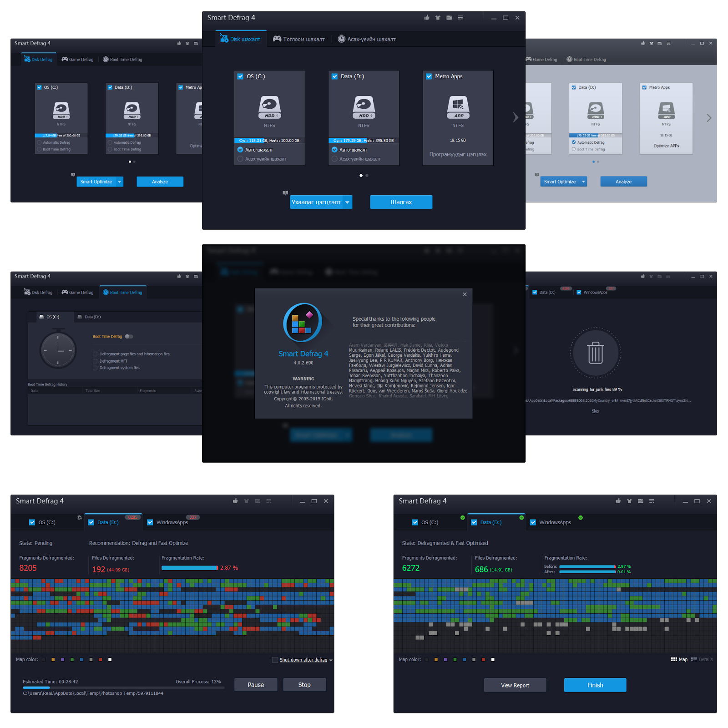Viewport: 728px width, 728px height.
Task: Check Defragment MFT option
Action: 95,361
